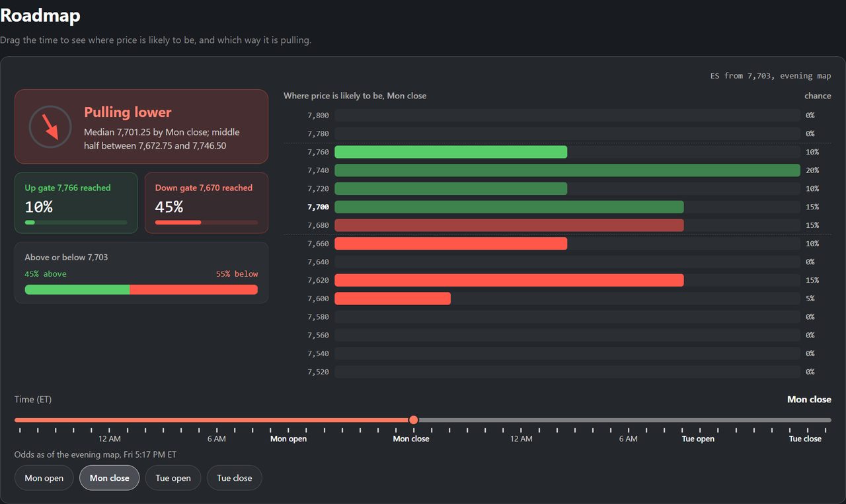This screenshot has height=504, width=846.
Task: Click the green 7,760 probability bar
Action: tap(451, 152)
